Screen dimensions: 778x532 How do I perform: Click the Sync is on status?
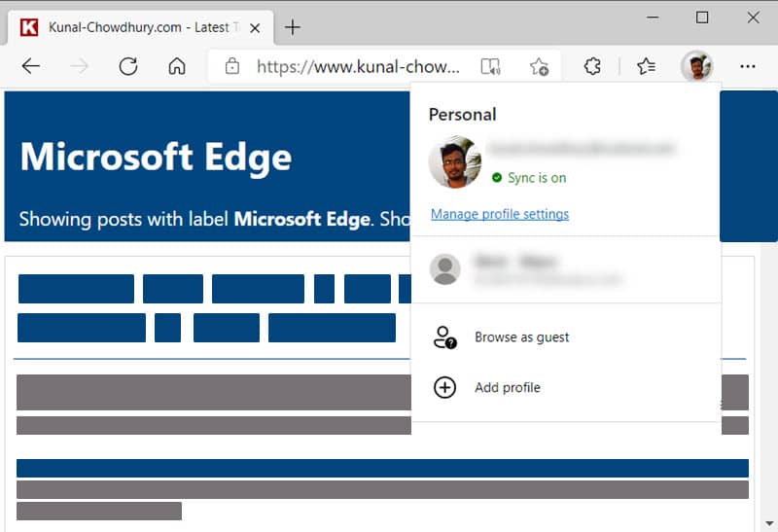537,178
